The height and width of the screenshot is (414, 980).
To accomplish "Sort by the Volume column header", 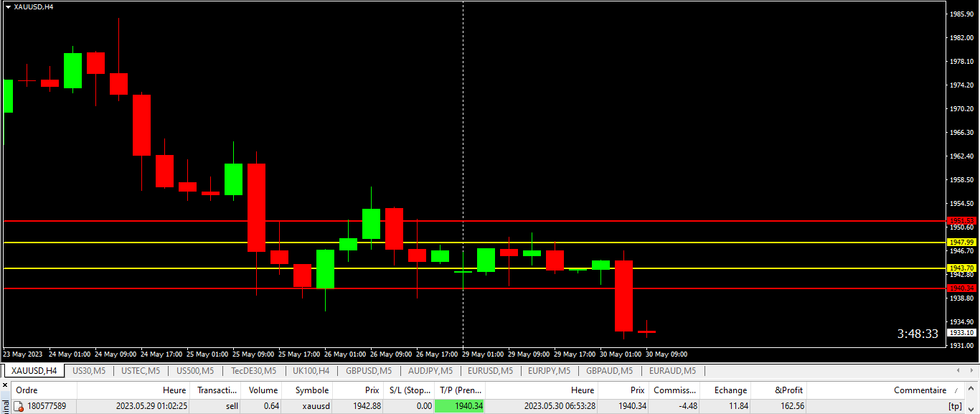I will click(261, 390).
